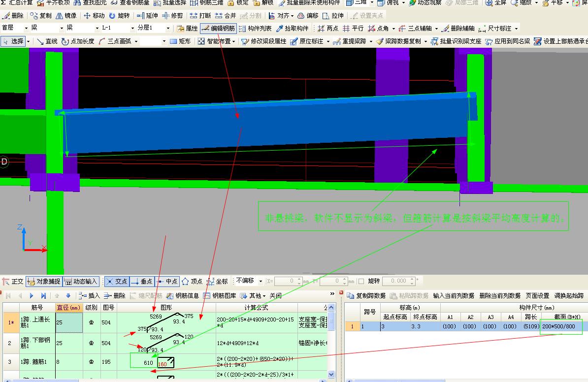The width and height of the screenshot is (588, 382).
Task: Select the 删除 (Delete) tool in edit toolbar
Action: [13, 16]
